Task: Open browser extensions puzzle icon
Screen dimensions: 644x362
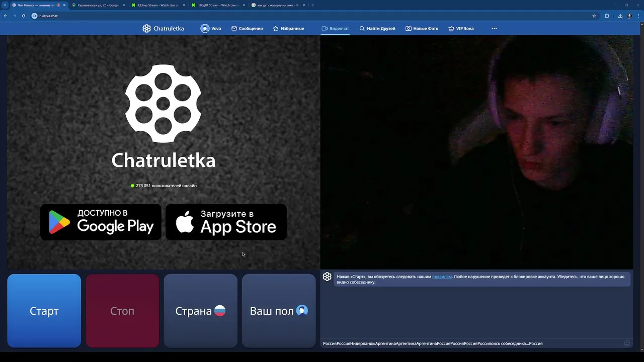Action: point(607,16)
